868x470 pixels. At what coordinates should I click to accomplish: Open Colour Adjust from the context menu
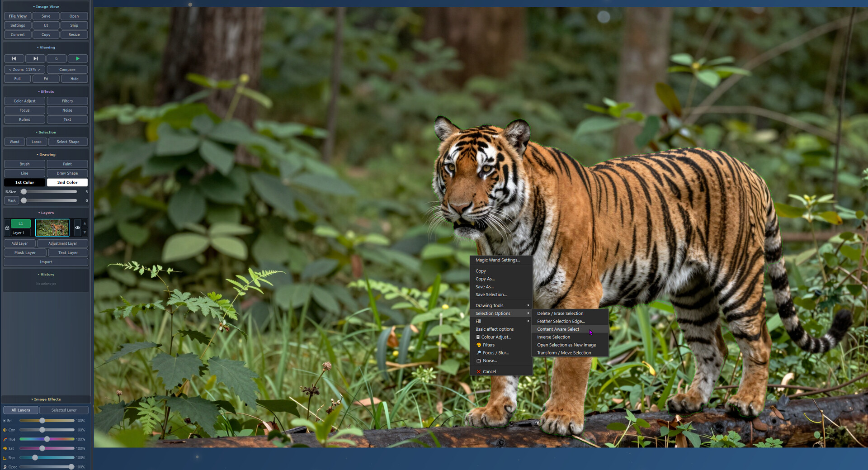[501, 337]
